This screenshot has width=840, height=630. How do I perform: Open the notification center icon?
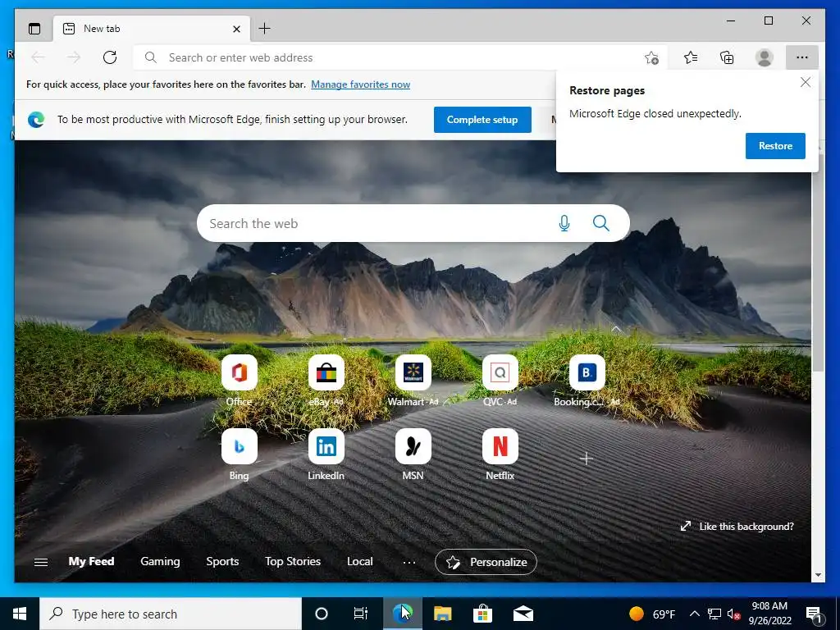[x=815, y=614]
